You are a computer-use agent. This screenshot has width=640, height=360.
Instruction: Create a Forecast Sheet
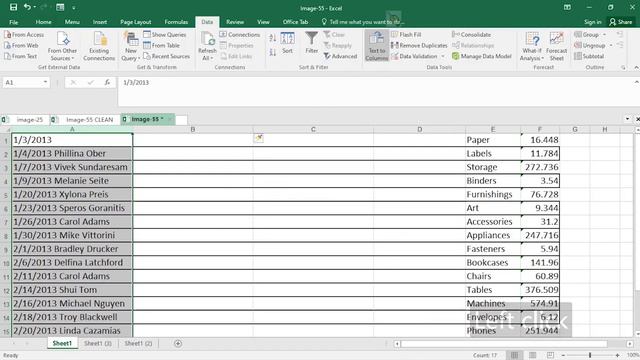tap(556, 46)
